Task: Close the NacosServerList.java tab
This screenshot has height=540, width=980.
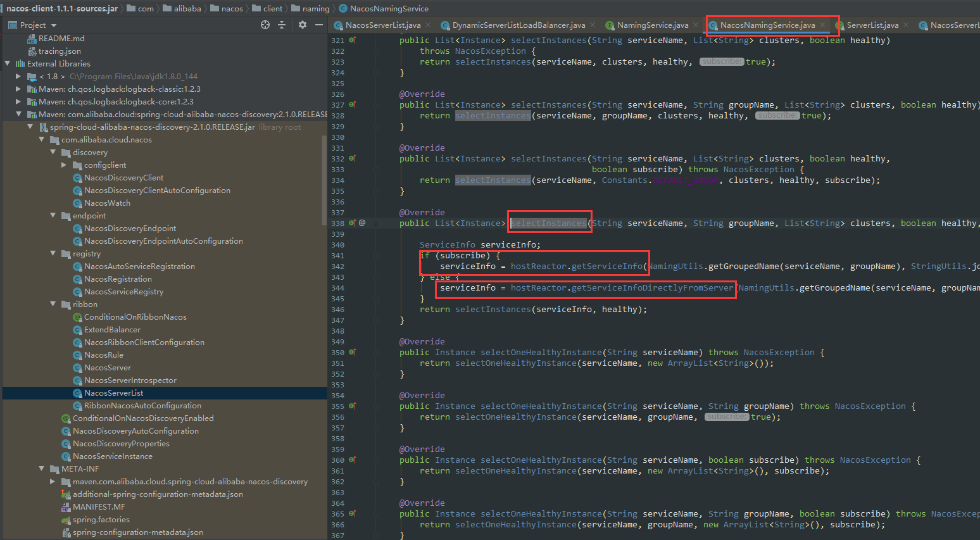Action: click(428, 25)
